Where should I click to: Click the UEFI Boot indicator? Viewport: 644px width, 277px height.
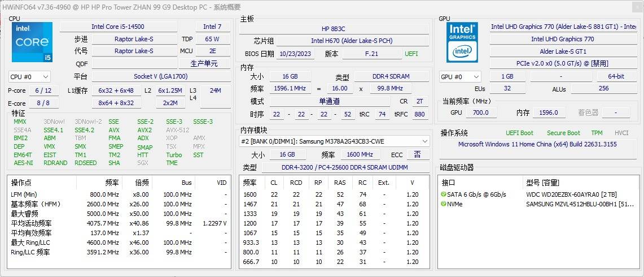tap(519, 133)
